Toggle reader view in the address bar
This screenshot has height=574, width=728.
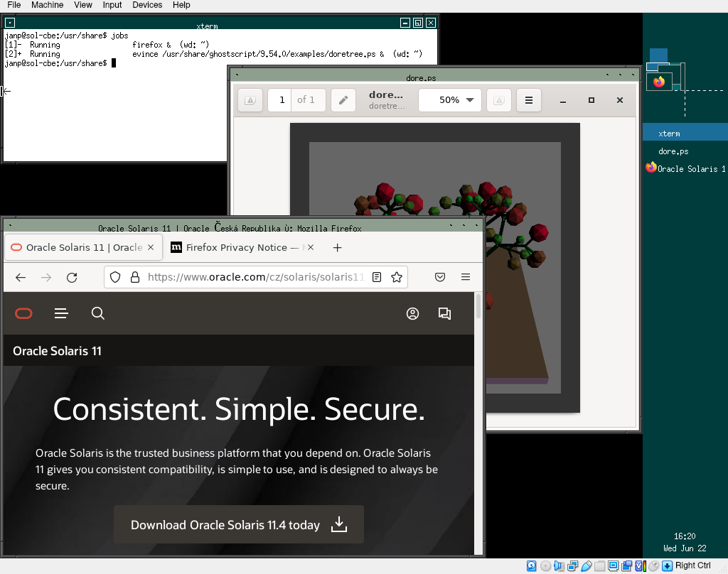(x=376, y=277)
